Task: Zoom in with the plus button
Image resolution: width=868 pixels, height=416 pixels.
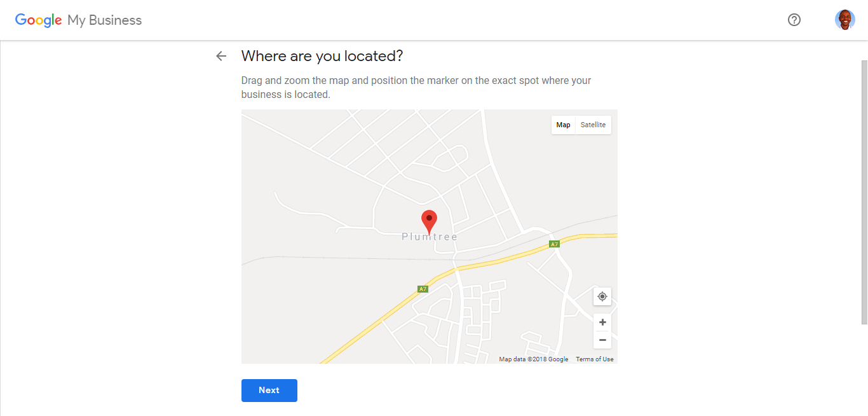Action: point(602,322)
